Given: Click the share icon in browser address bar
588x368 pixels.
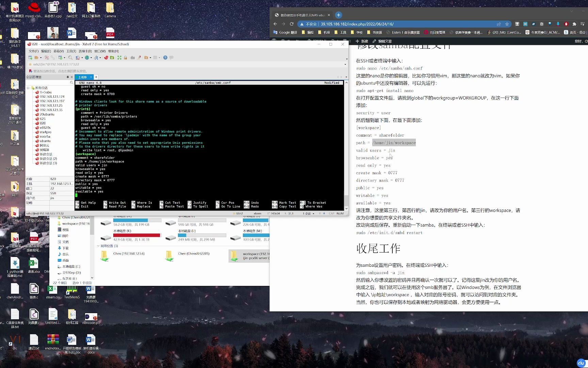Looking at the screenshot, I should pos(499,24).
